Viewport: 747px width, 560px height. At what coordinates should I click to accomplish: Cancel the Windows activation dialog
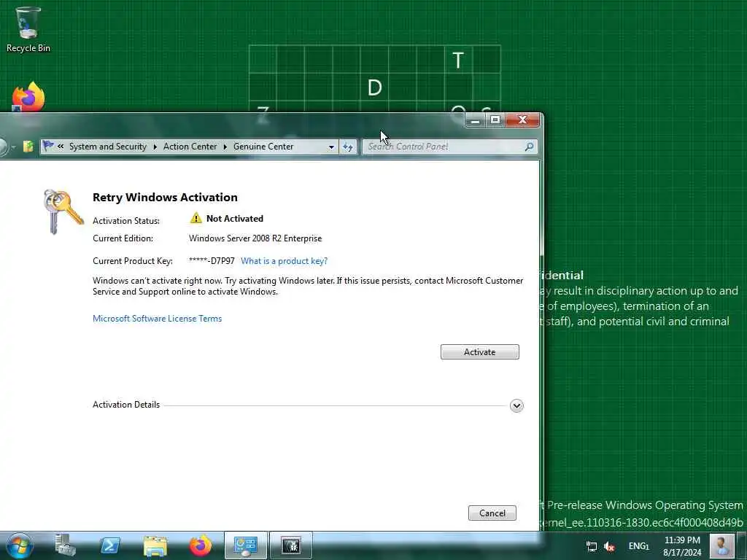(492, 513)
